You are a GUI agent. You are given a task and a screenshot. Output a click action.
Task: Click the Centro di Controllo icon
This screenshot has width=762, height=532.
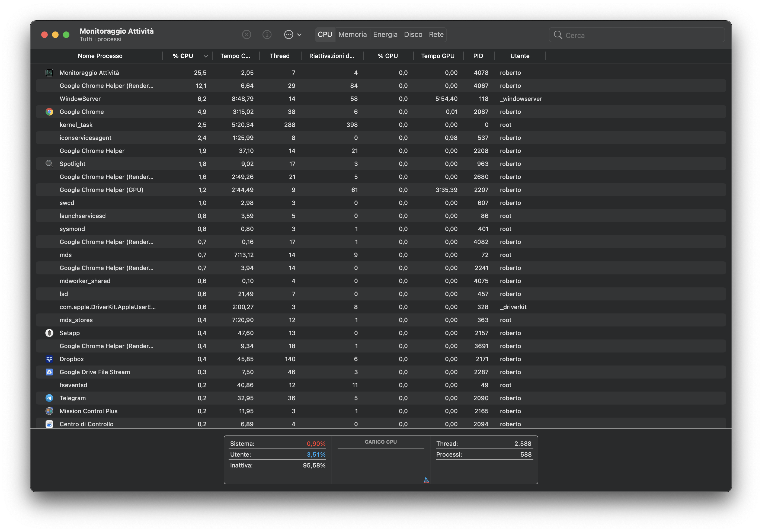tap(49, 424)
